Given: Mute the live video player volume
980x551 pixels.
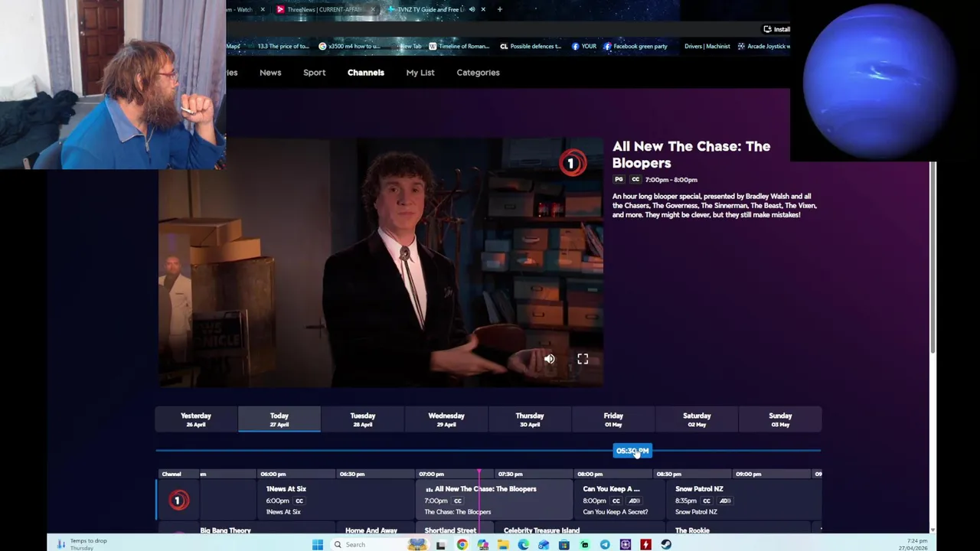Looking at the screenshot, I should tap(549, 359).
